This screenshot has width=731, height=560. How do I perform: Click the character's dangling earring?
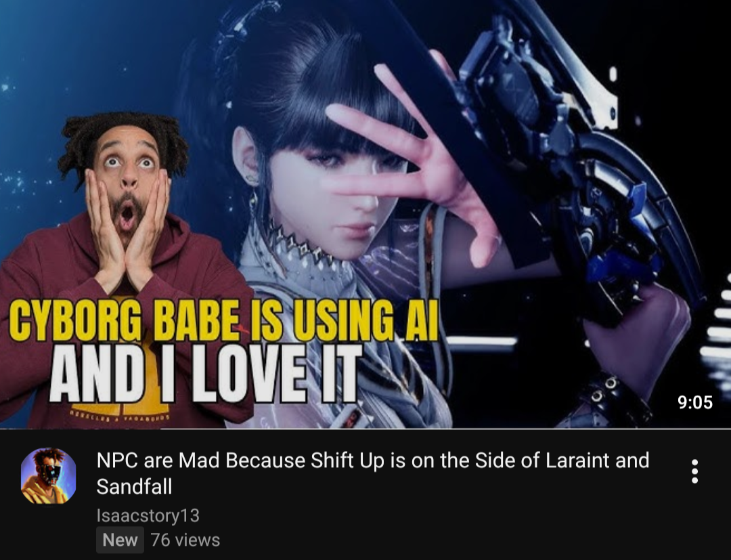pyautogui.click(x=253, y=200)
